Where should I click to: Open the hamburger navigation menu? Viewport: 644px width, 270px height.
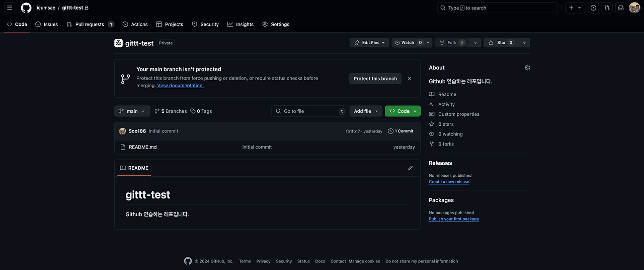[10, 8]
